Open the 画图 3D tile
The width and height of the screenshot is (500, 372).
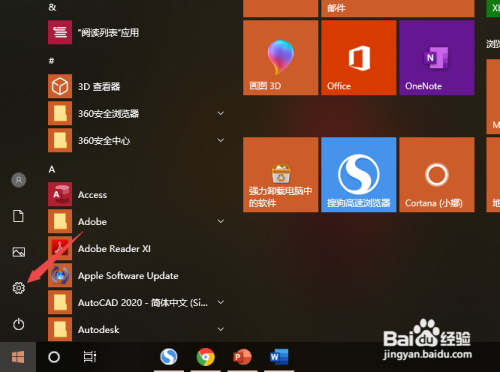tap(281, 58)
